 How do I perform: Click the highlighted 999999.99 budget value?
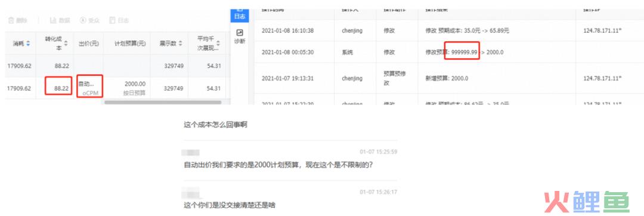tap(462, 52)
